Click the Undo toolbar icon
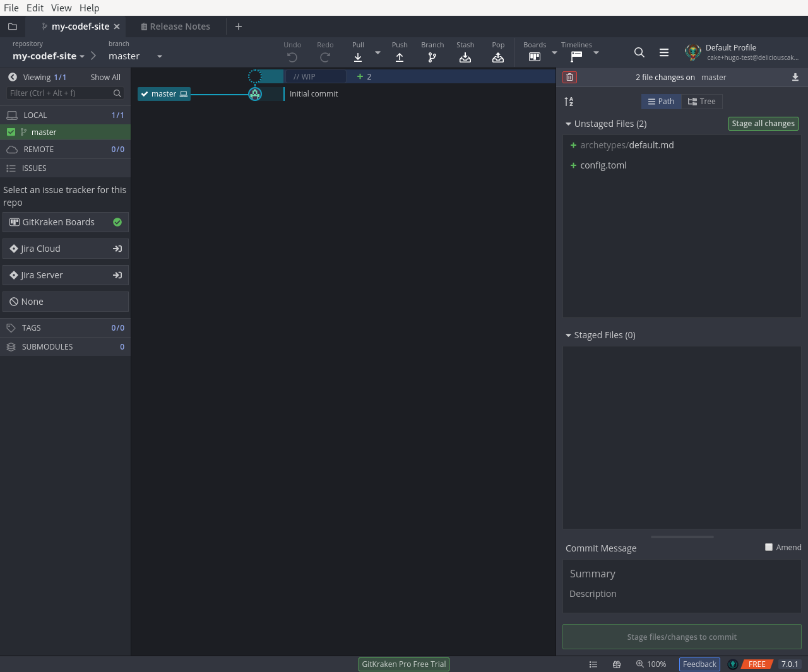808x672 pixels. (x=292, y=57)
